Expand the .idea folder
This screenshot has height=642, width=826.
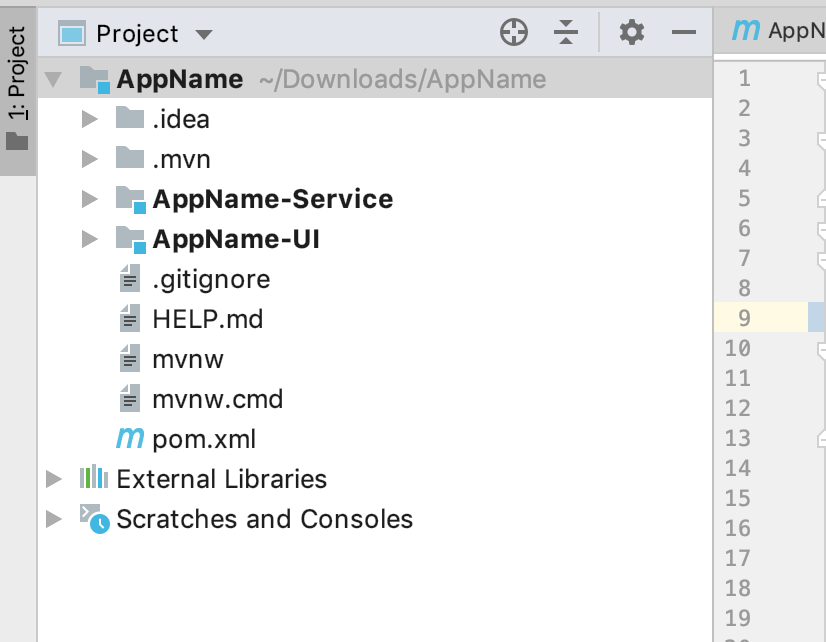pos(90,119)
